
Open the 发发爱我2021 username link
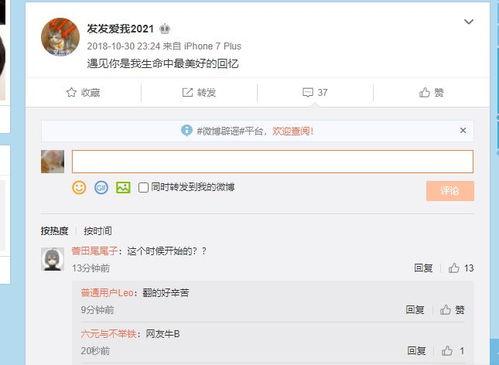(120, 29)
